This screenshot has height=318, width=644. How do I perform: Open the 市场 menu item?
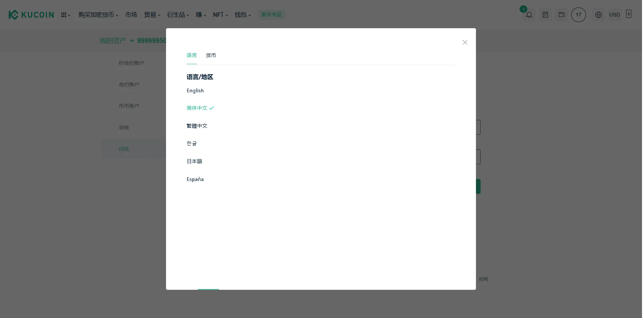point(131,15)
